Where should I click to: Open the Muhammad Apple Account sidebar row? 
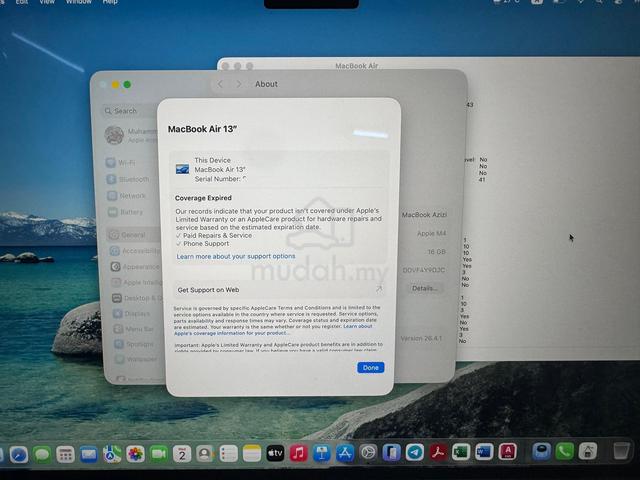(131, 135)
